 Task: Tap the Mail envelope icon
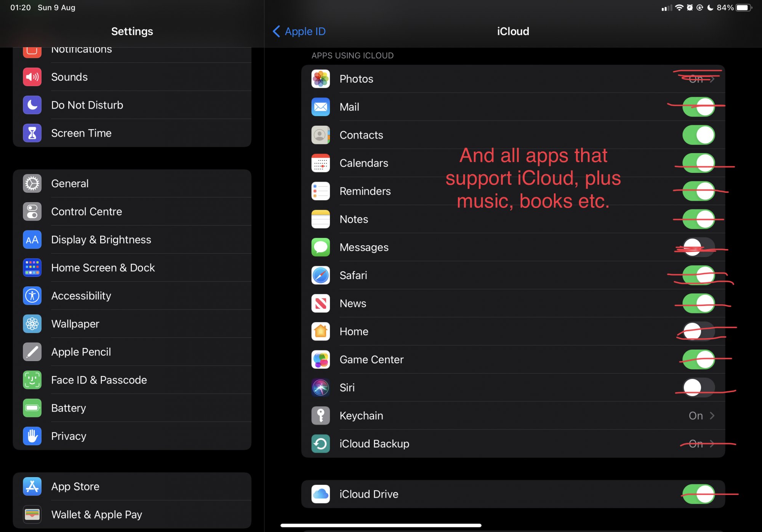point(320,107)
